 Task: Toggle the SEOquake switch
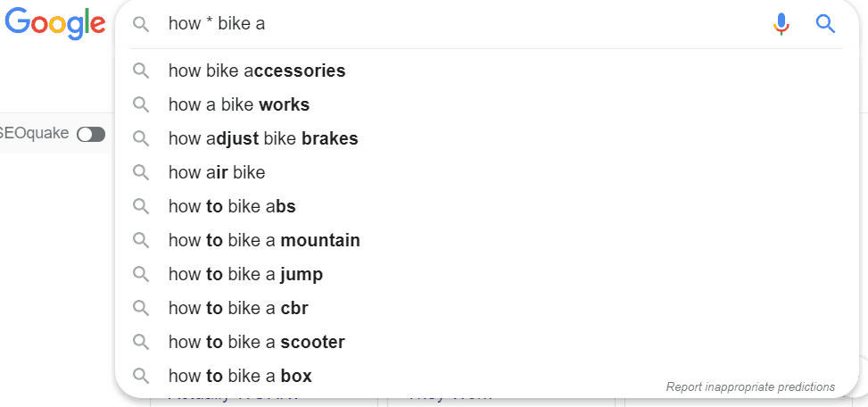(91, 134)
